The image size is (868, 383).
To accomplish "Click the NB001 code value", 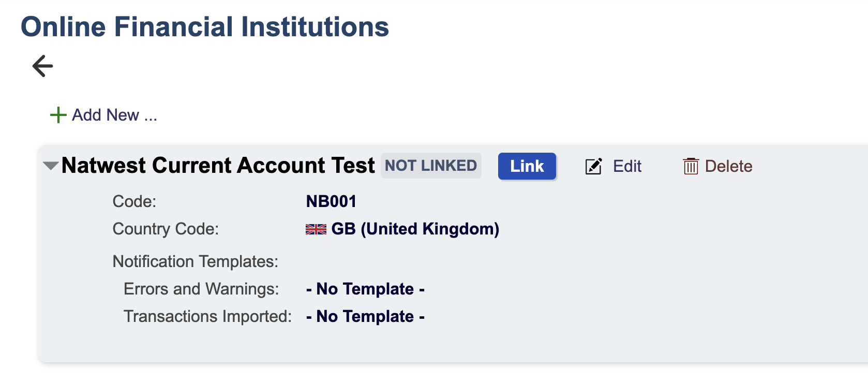I will point(331,201).
